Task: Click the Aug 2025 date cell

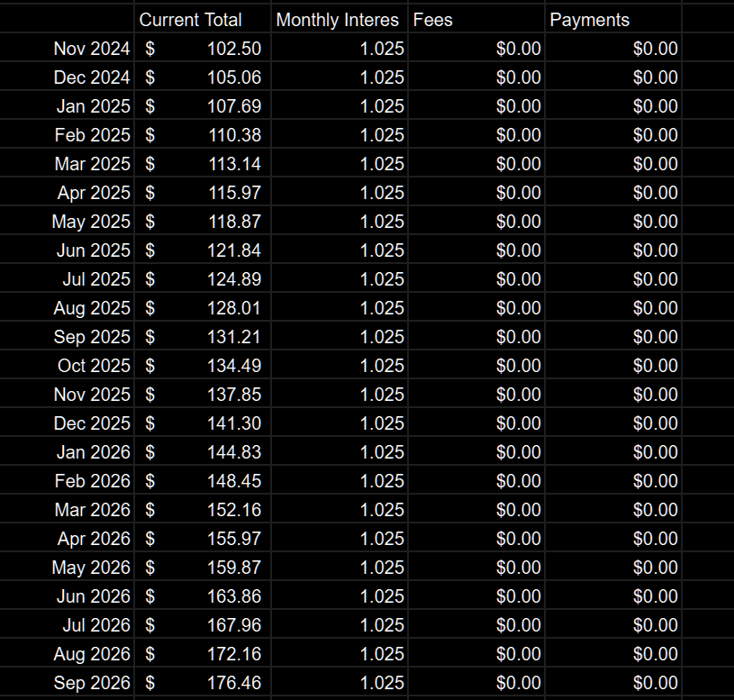Action: (67, 307)
